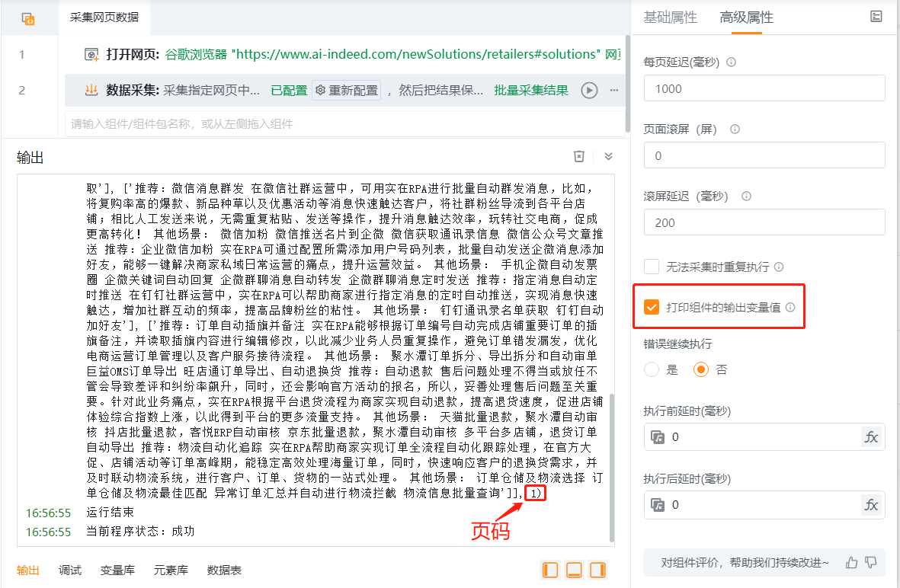Screen dimensions: 900x588
Task: Open the more options ellipsis on step 2
Action: (614, 91)
